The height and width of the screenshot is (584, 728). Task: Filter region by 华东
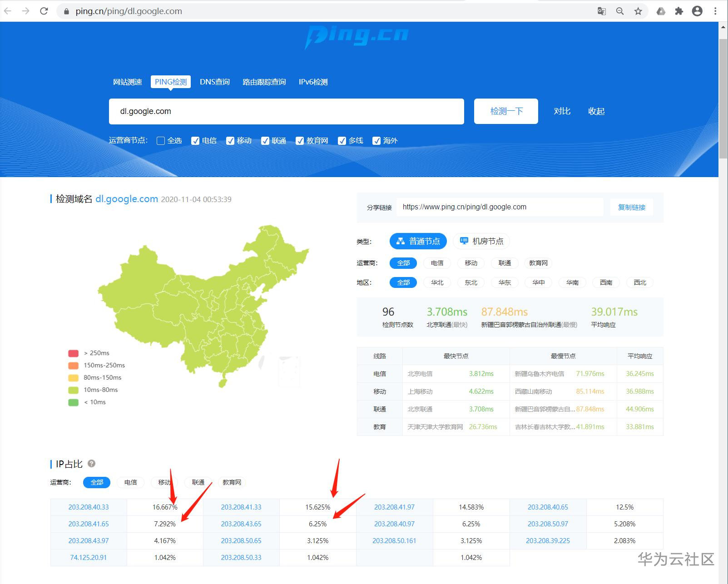click(x=505, y=282)
